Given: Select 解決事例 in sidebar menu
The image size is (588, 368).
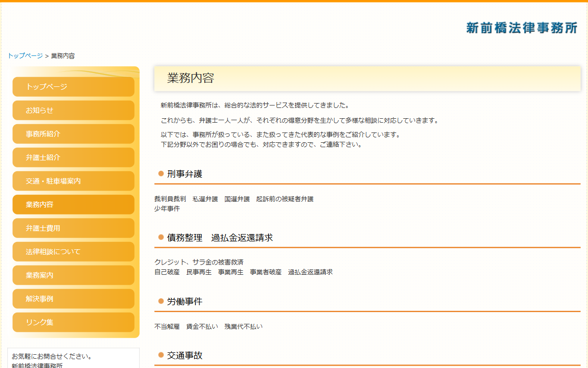Looking at the screenshot, I should [73, 299].
